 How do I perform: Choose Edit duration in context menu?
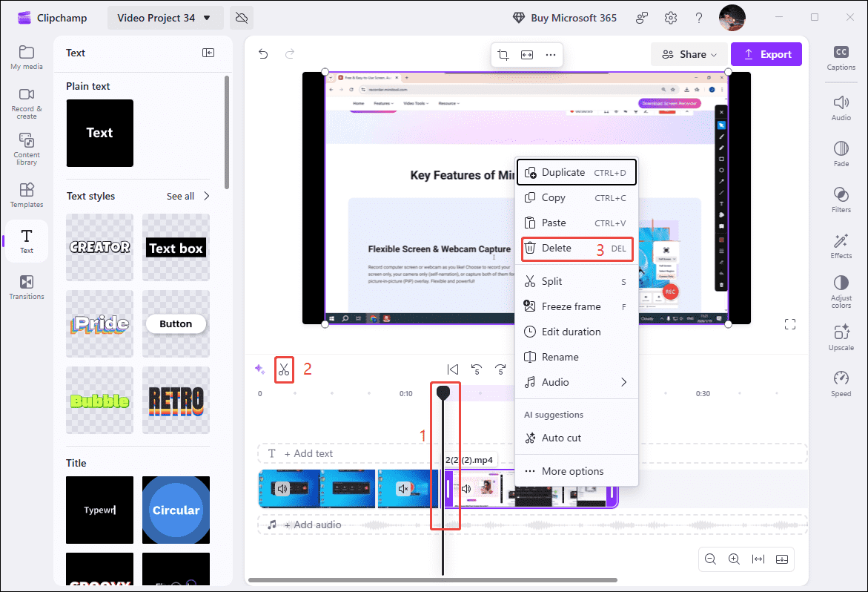coord(576,332)
